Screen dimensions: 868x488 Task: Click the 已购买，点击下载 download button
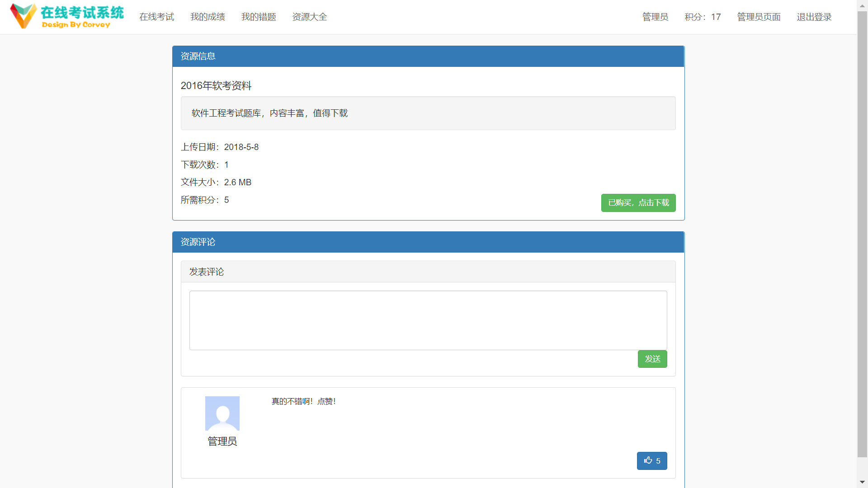(x=638, y=202)
